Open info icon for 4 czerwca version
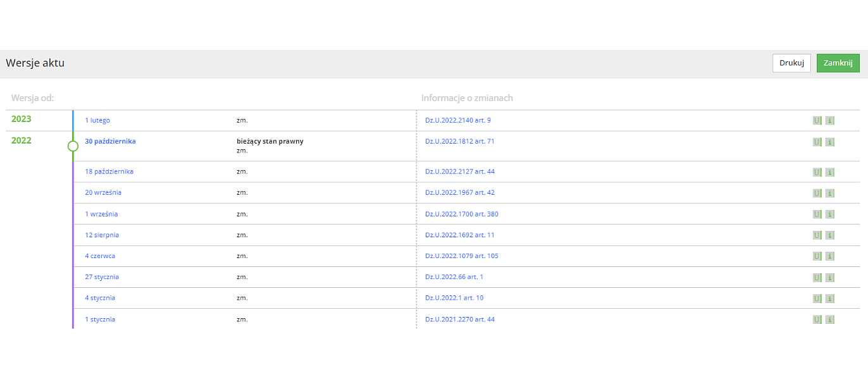 [x=830, y=256]
